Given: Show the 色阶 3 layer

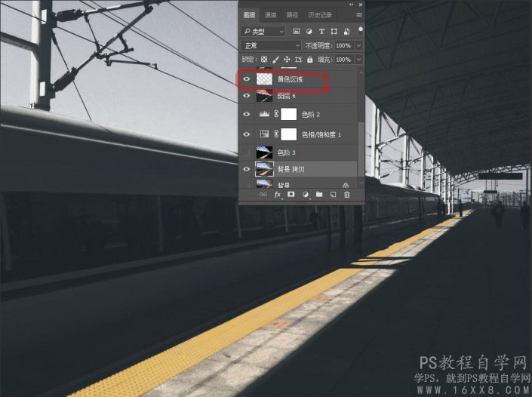Looking at the screenshot, I should (247, 152).
